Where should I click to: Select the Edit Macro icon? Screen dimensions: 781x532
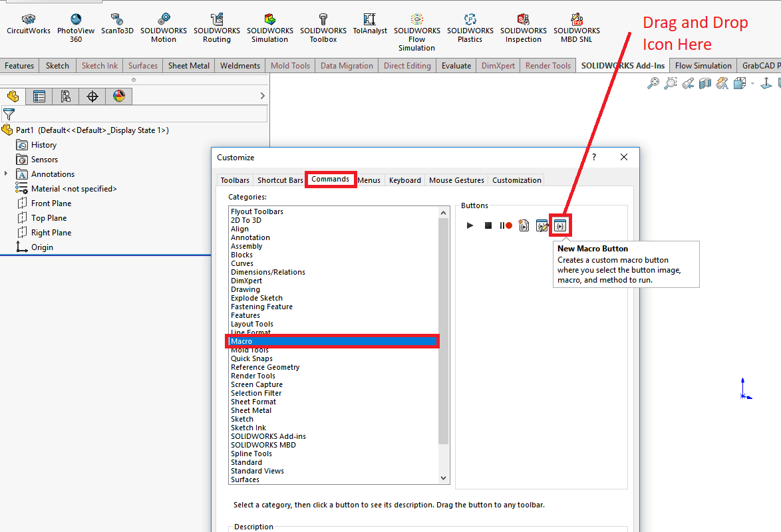click(x=542, y=225)
